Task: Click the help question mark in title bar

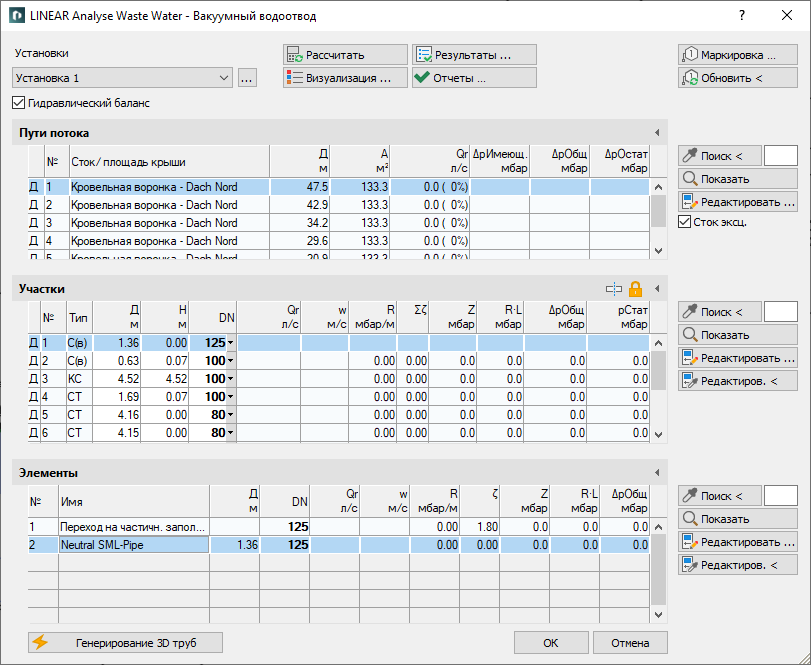Action: click(x=742, y=16)
